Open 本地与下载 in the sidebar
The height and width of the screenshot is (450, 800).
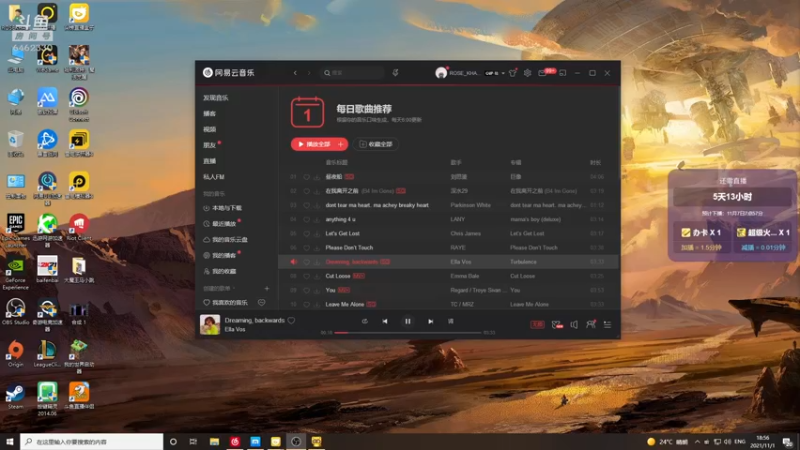[222, 208]
